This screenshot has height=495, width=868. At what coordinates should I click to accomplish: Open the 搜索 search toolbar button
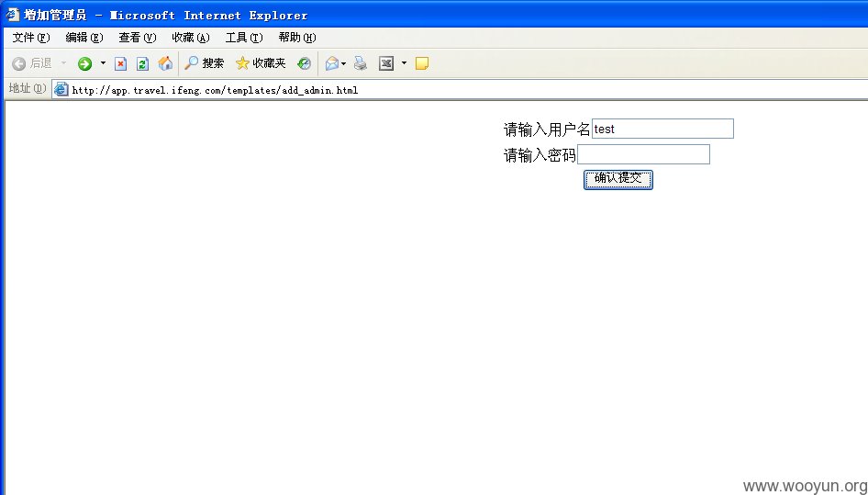pos(205,63)
